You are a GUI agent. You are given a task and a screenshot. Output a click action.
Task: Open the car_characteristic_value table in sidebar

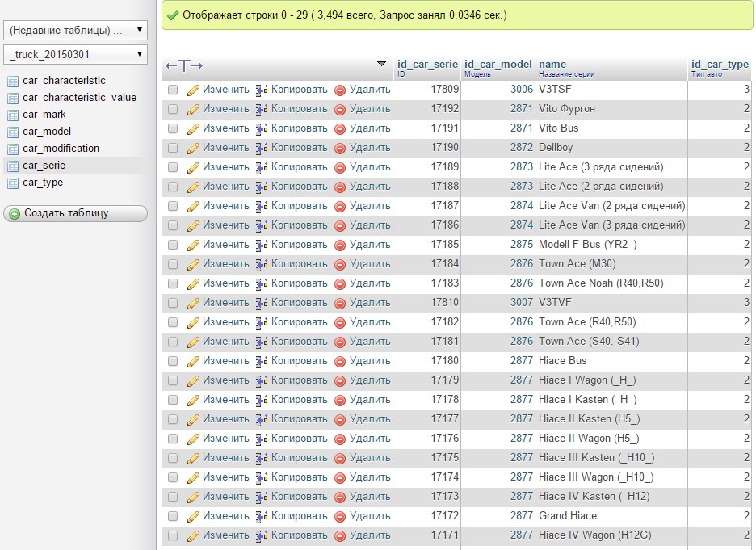pos(79,98)
